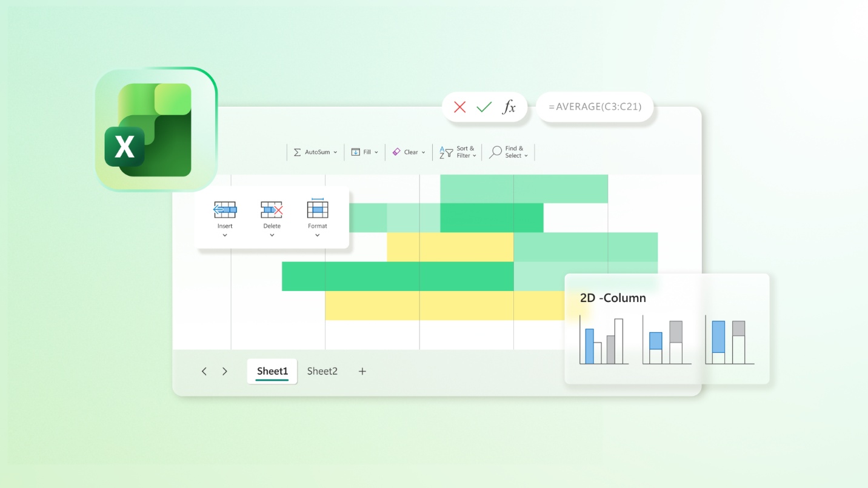This screenshot has height=488, width=868.
Task: Click the Fill down icon
Action: (356, 152)
